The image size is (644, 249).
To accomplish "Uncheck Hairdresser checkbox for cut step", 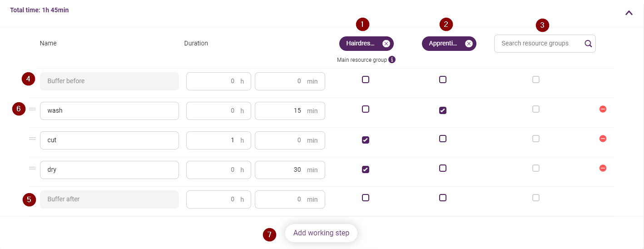I will (x=366, y=140).
